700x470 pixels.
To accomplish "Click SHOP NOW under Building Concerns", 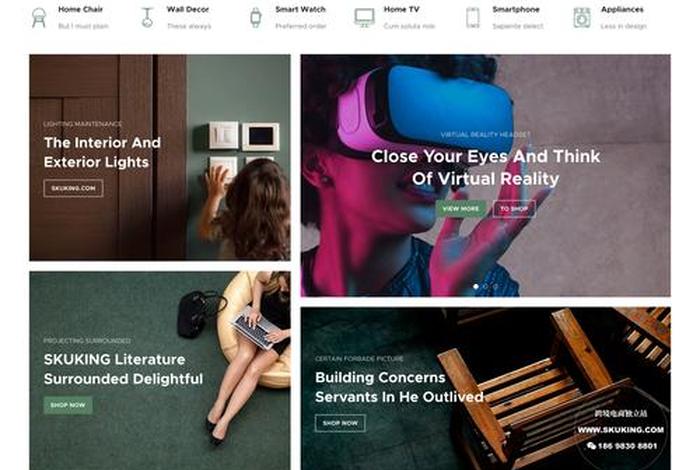I will [340, 423].
